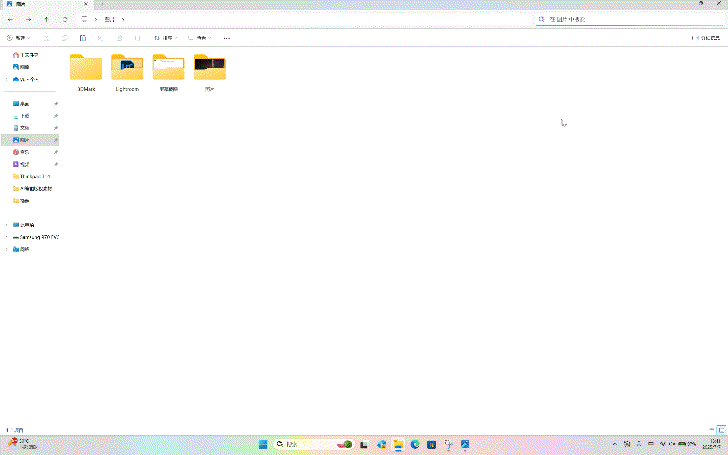
Task: Click the Paste icon in the toolbar
Action: 81,38
